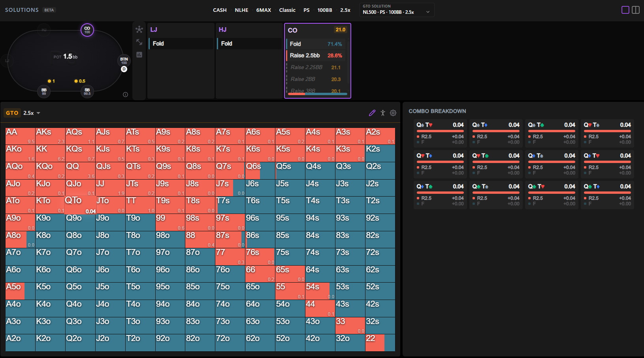Click the AKs cell in the grid
The height and width of the screenshot is (358, 644).
tap(50, 136)
